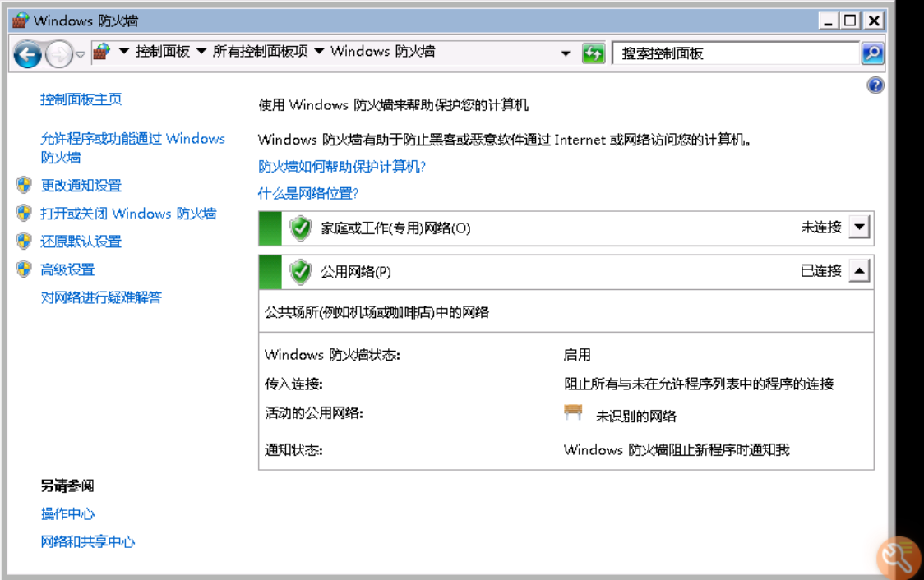The image size is (924, 580).
Task: Expand arrow before 所有控制面板项 breadcrumb
Action: coord(201,52)
